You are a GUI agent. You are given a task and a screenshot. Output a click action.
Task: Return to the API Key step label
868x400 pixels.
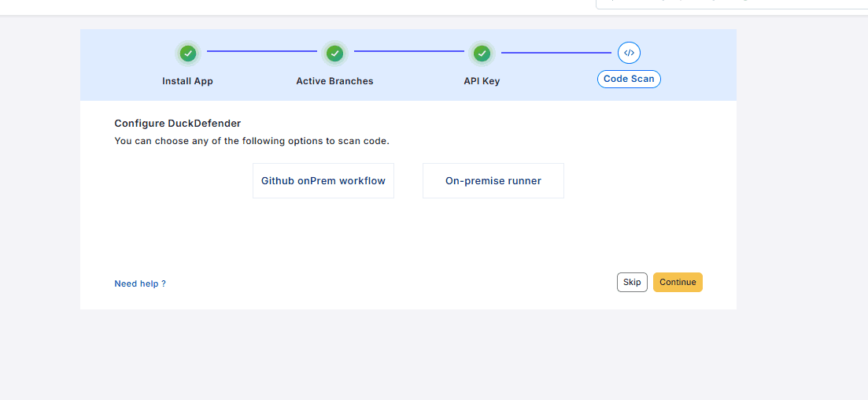[x=482, y=81]
